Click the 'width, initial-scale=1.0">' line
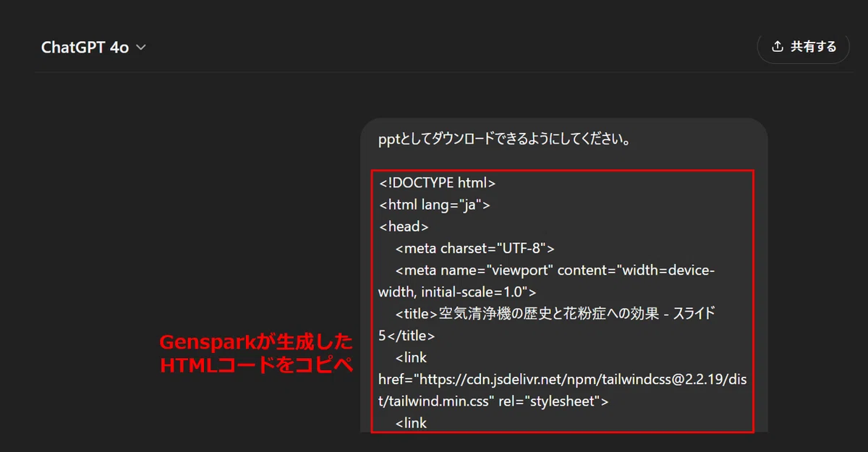Viewport: 868px width, 452px height. tap(457, 292)
